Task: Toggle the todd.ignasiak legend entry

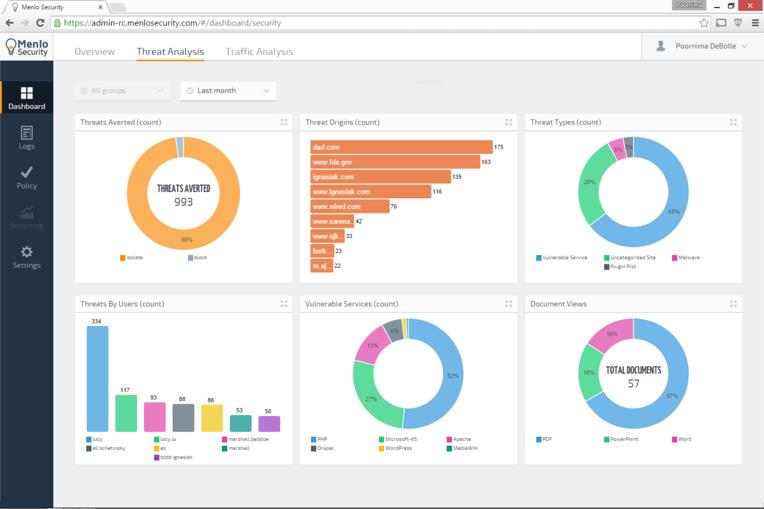Action: (x=173, y=457)
